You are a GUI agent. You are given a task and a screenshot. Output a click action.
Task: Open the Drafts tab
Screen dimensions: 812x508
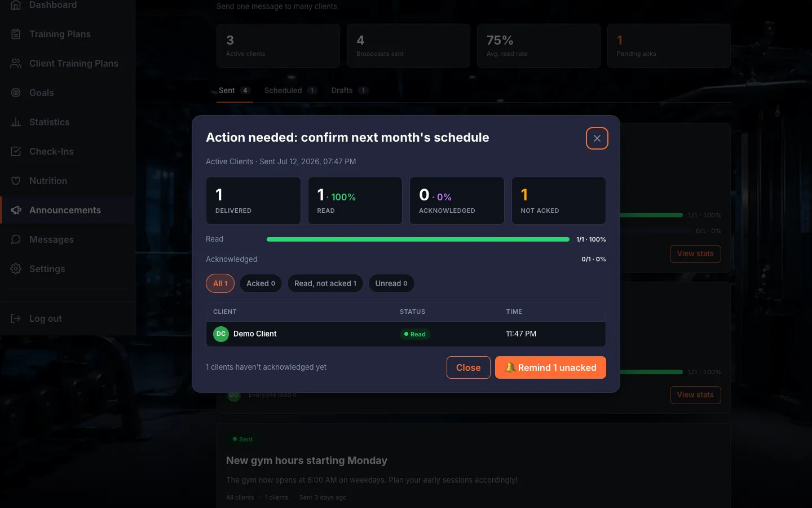[x=350, y=90]
